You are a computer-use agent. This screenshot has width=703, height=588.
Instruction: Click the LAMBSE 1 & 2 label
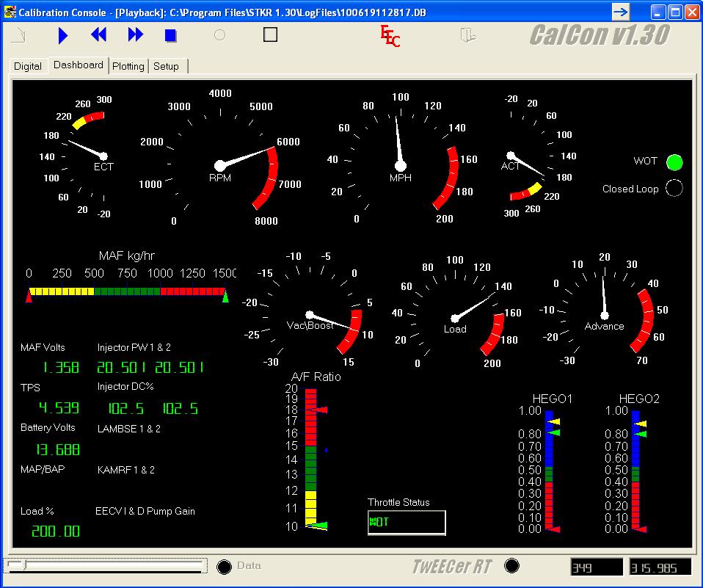click(128, 429)
